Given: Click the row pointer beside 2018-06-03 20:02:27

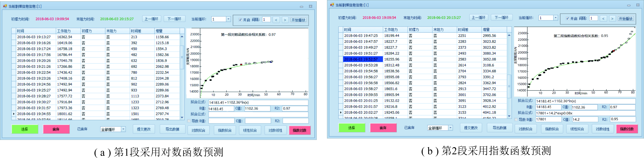Looking at the screenshot, I should pyautogui.click(x=341, y=112).
